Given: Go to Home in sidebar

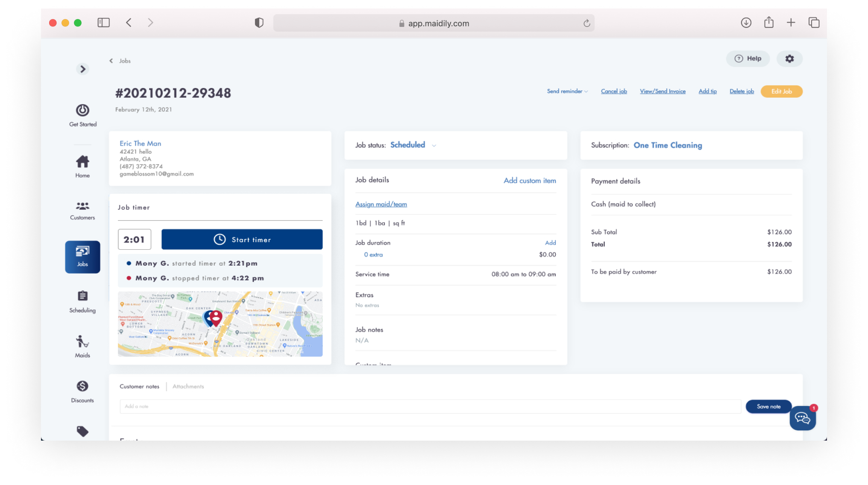Looking at the screenshot, I should [82, 166].
